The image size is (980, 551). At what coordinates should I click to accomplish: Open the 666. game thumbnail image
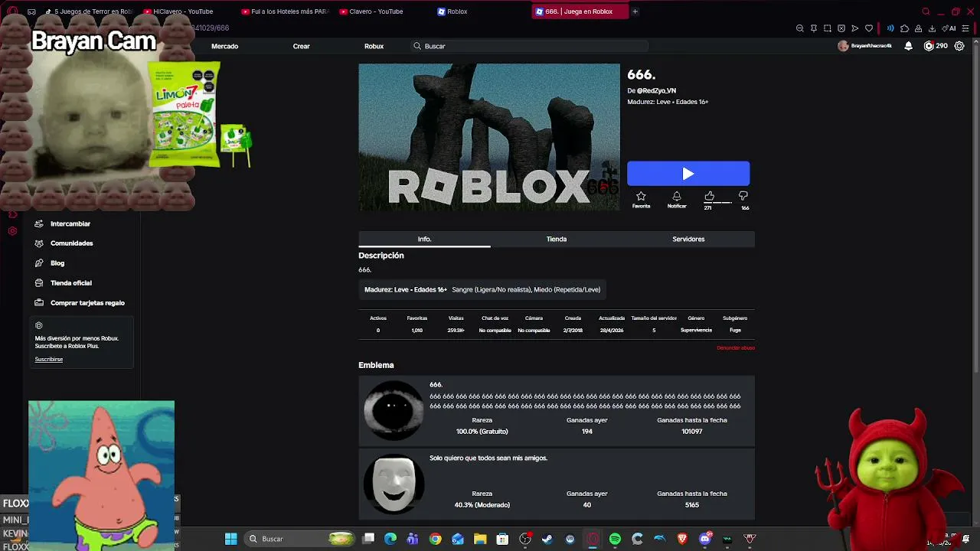(x=489, y=137)
